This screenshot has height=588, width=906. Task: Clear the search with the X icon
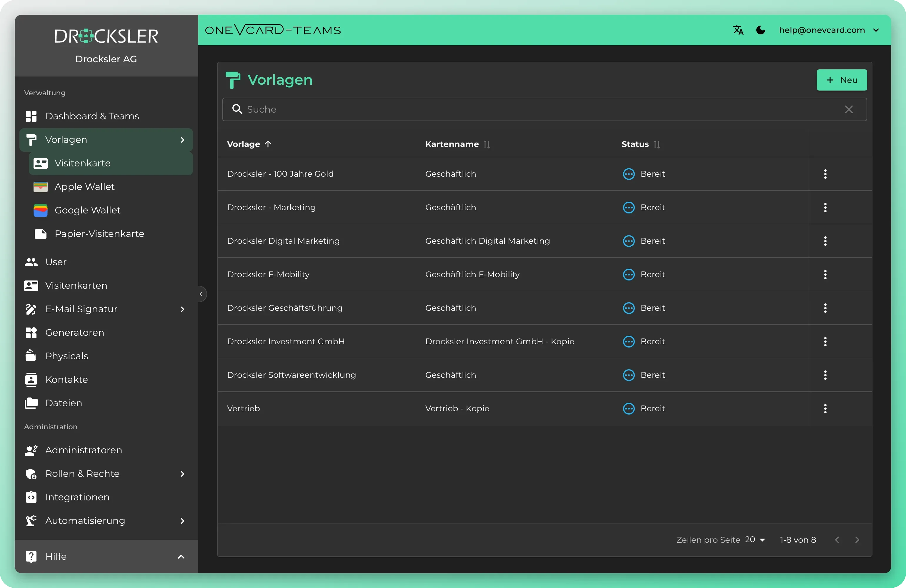coord(849,110)
